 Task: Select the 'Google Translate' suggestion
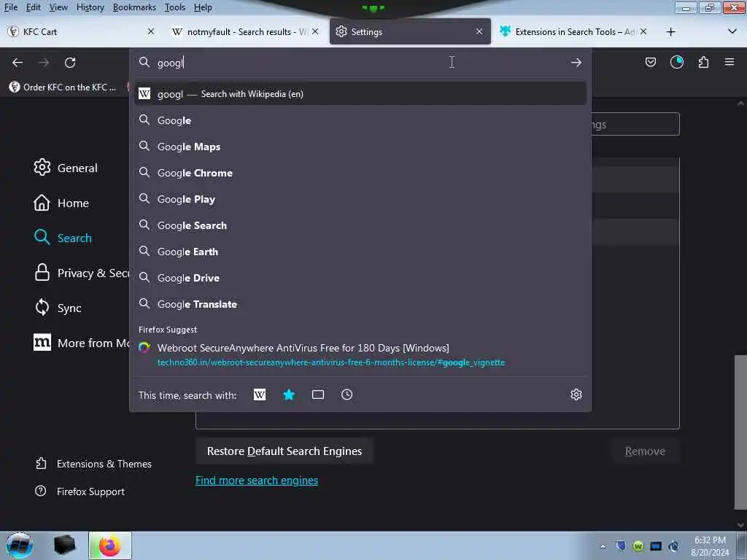[x=360, y=304]
